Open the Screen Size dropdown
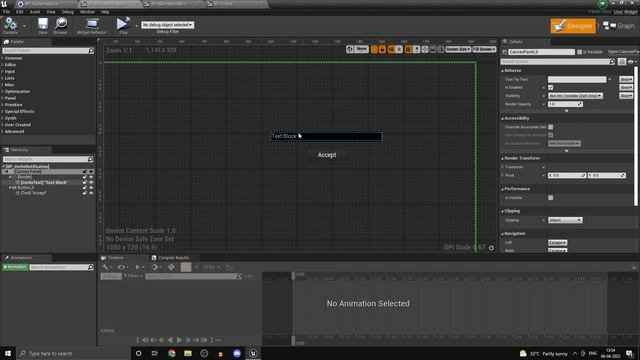 458,49
